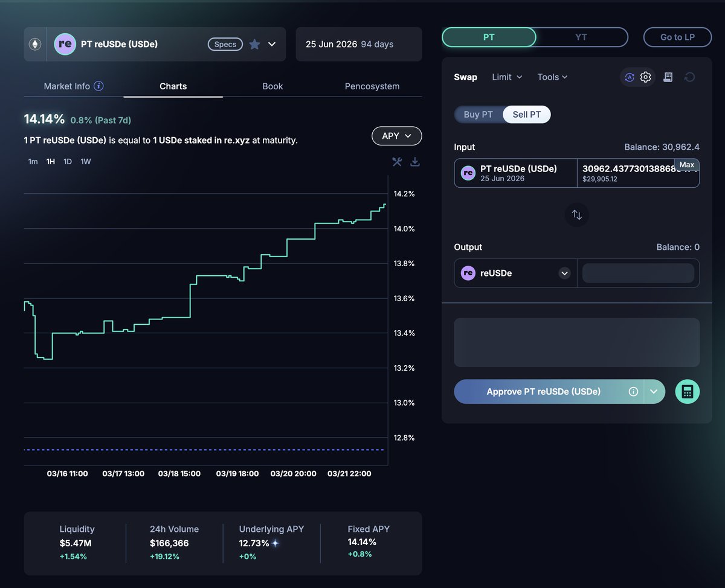The width and height of the screenshot is (725, 588).
Task: Click the sparkle icon beside Underlying APY
Action: click(275, 543)
